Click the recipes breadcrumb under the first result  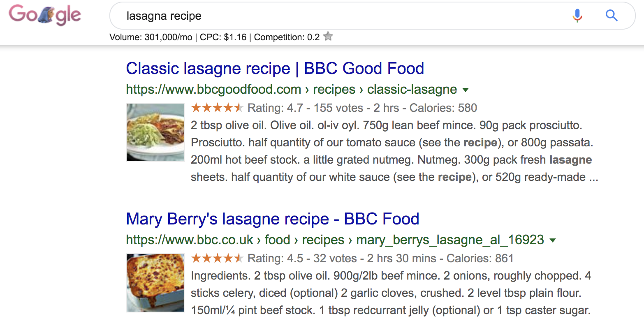334,89
